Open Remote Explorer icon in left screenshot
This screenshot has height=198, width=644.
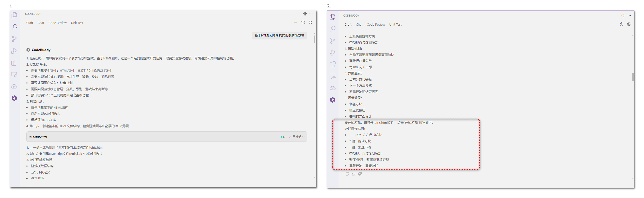[14, 75]
